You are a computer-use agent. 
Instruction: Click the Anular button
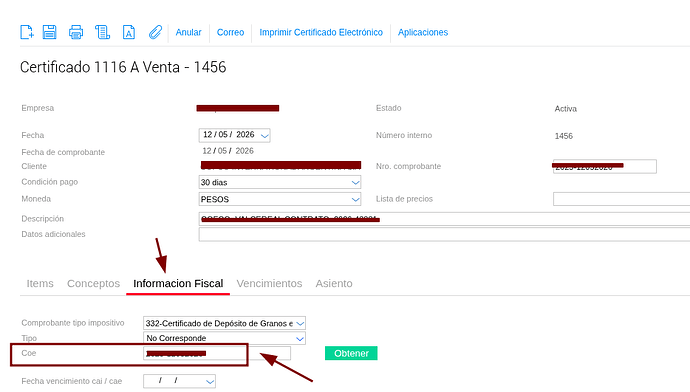pos(188,32)
